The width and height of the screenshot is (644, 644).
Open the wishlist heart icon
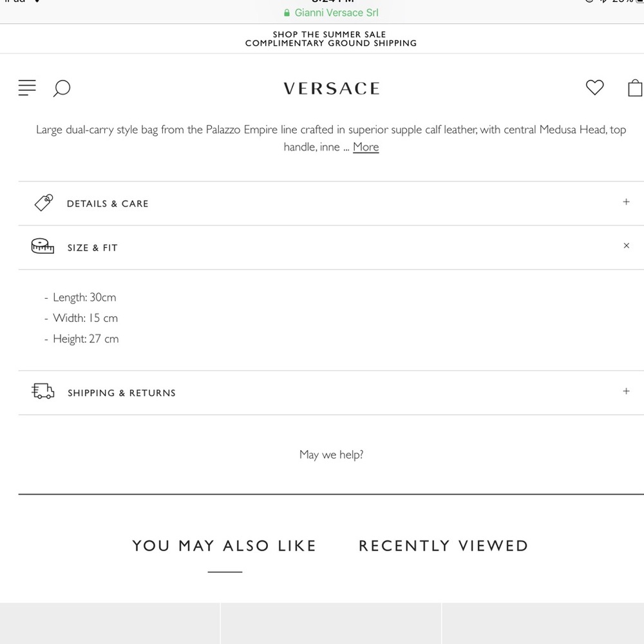pyautogui.click(x=594, y=88)
